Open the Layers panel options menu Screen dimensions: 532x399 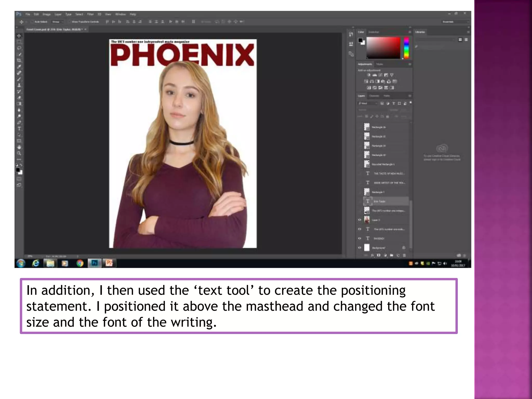click(x=410, y=96)
